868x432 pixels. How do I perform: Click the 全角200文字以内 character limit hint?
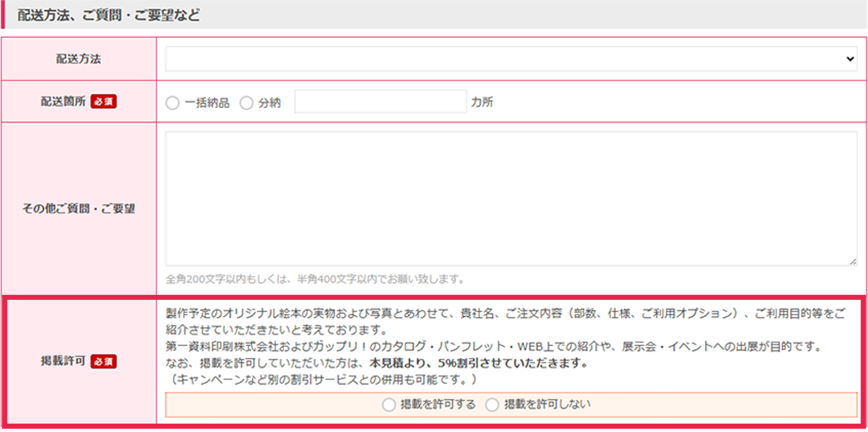coord(315,279)
